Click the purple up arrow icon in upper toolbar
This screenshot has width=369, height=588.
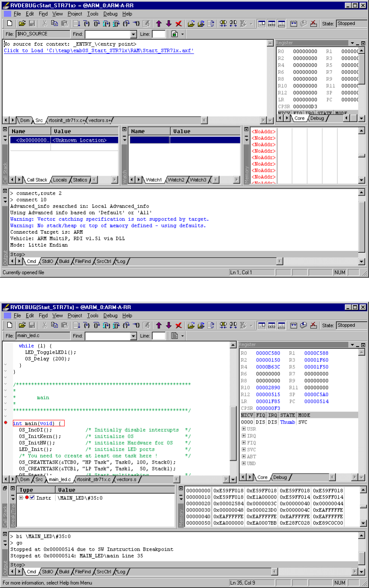coord(158,24)
